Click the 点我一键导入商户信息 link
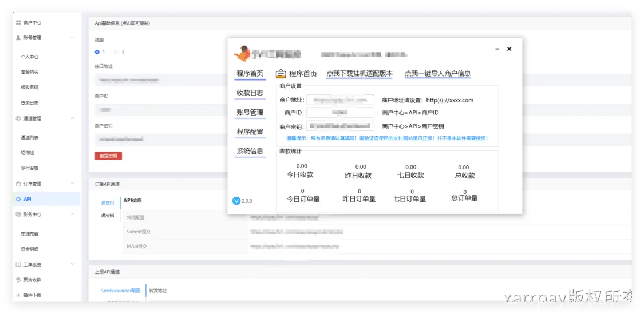The image size is (644, 314). pyautogui.click(x=437, y=73)
